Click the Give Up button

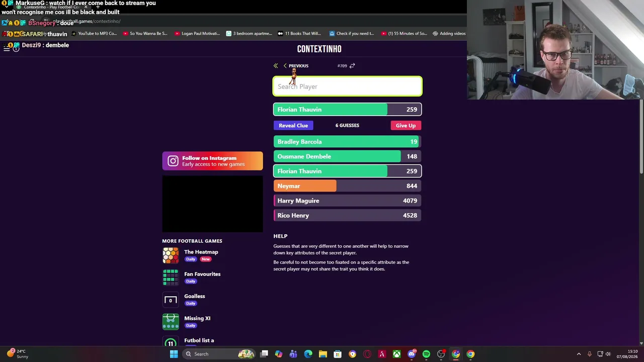tap(406, 126)
